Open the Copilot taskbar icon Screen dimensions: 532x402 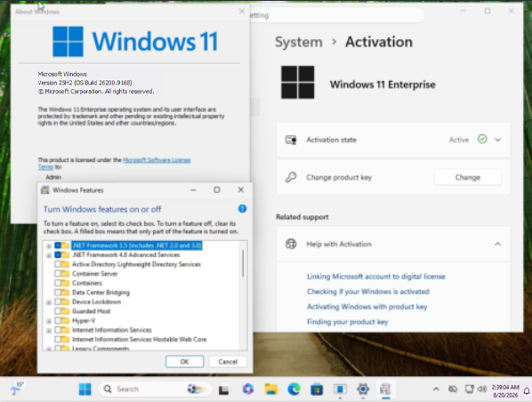pos(248,390)
